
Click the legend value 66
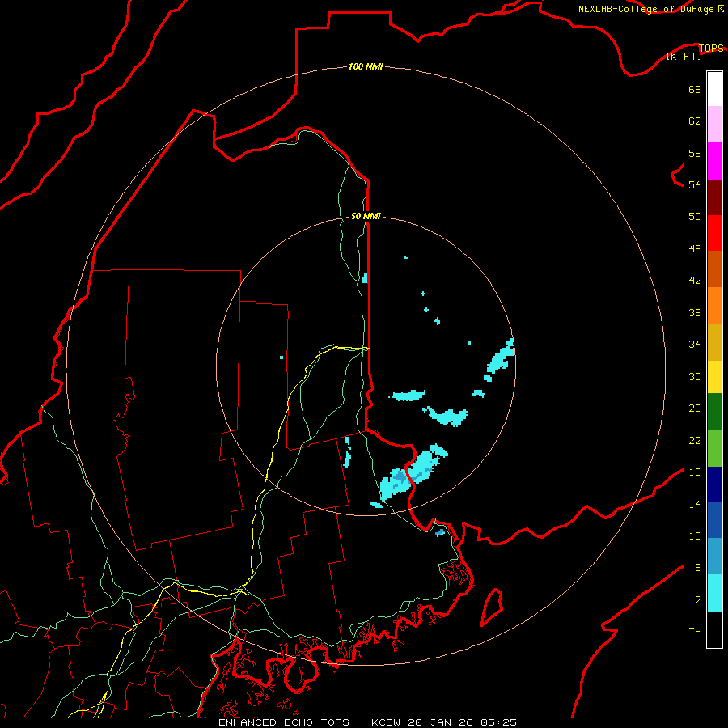click(x=695, y=89)
